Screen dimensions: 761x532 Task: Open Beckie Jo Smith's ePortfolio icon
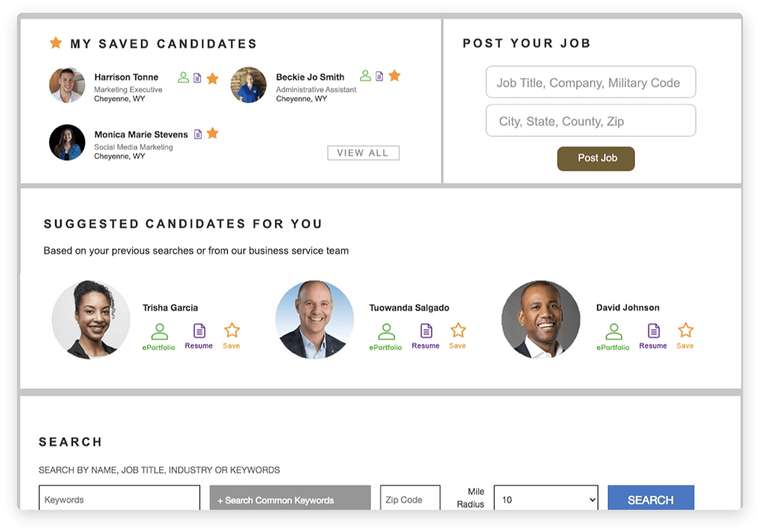click(365, 76)
